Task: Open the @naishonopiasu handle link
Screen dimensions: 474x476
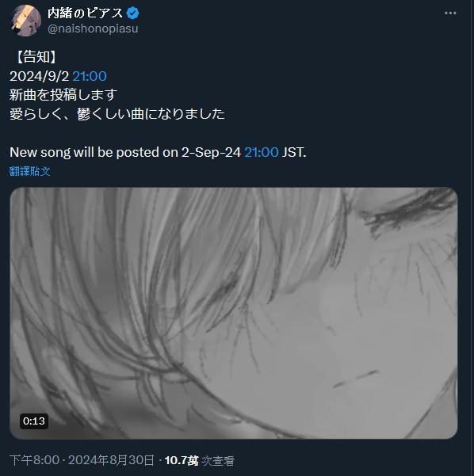Action: click(93, 29)
